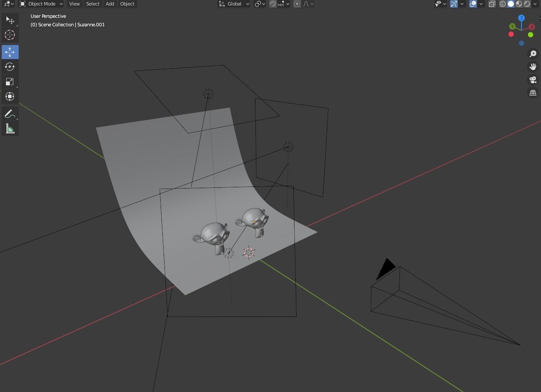541x392 pixels.
Task: Open the View menu
Action: pyautogui.click(x=74, y=4)
